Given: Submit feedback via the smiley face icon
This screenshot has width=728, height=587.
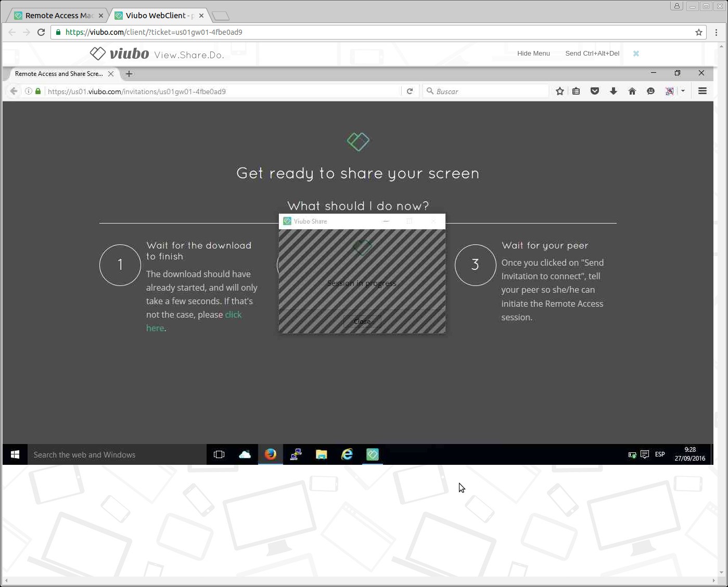Looking at the screenshot, I should coord(650,91).
